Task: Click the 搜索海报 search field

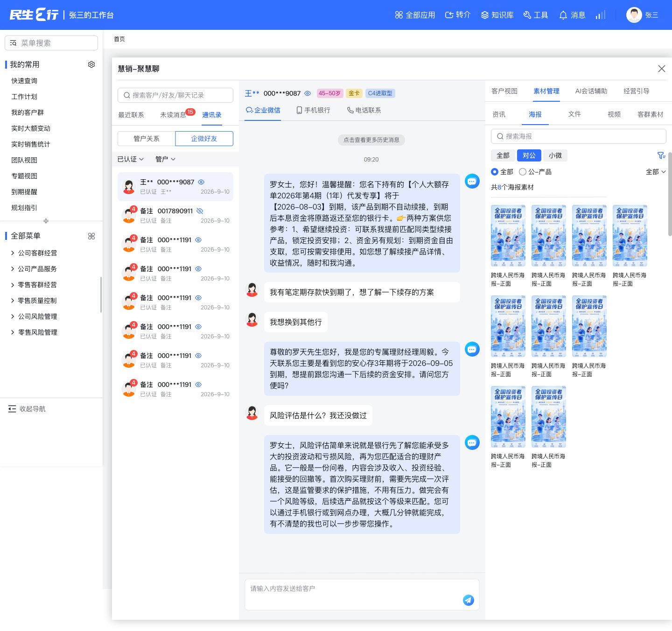Action: [579, 136]
